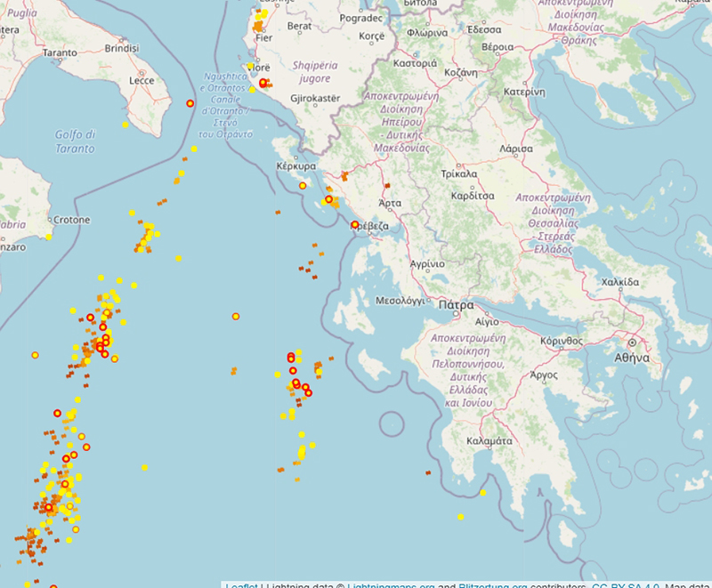
Task: Select the lightning strike marker beside Πρέβεζα
Action: click(354, 224)
